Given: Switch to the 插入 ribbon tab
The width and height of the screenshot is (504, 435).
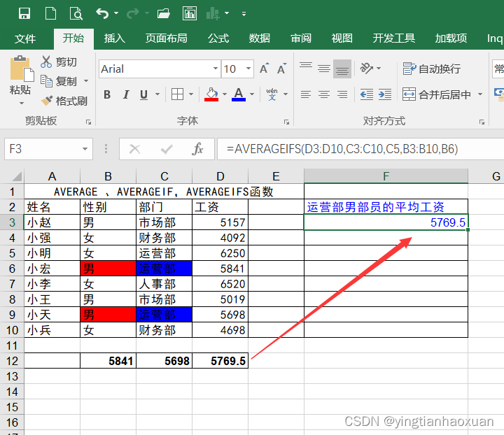Looking at the screenshot, I should click(x=114, y=38).
